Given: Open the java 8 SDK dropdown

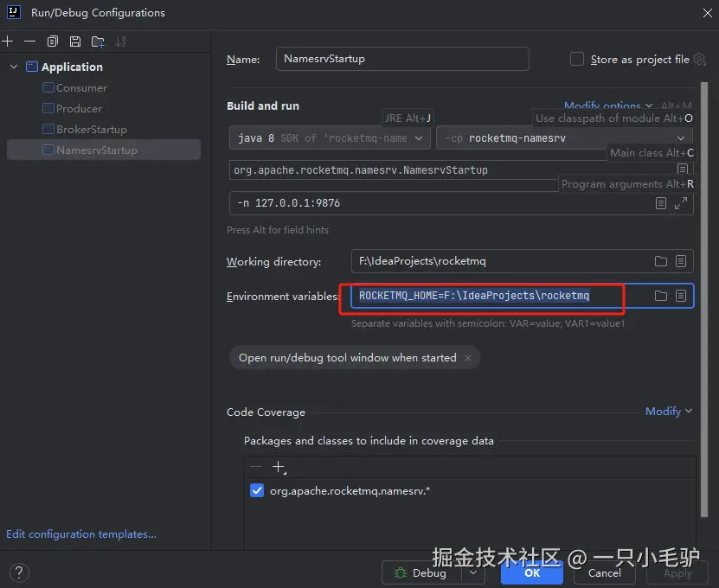Looking at the screenshot, I should click(330, 138).
